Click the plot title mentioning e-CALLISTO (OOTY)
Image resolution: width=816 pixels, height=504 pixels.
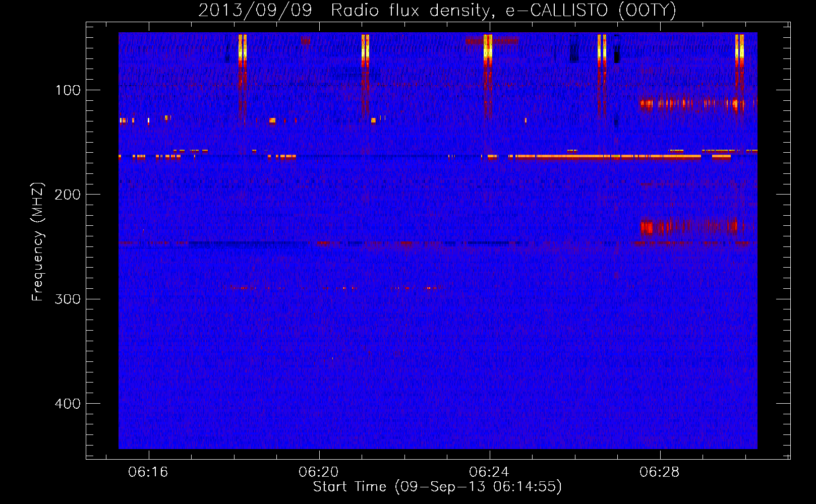[437, 10]
